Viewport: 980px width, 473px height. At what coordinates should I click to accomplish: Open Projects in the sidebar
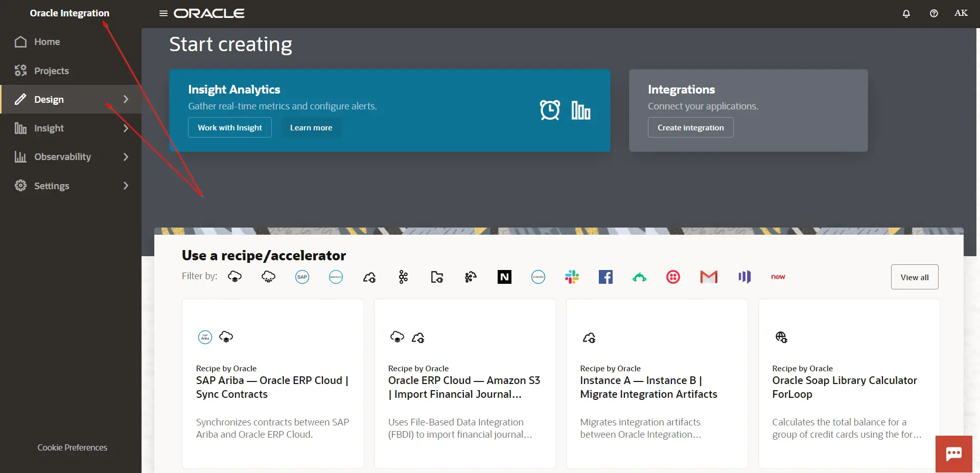pos(51,71)
